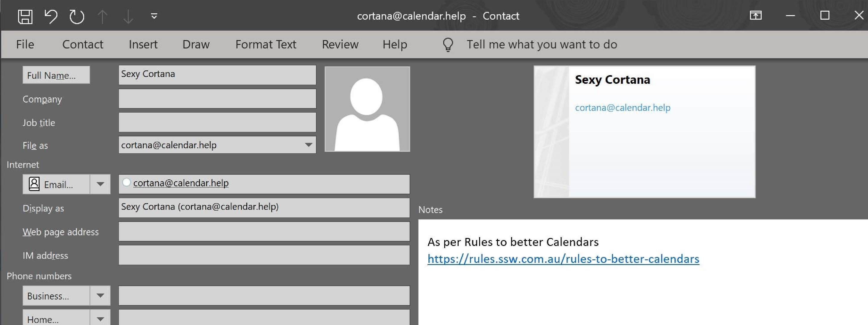Open Customize Quick Access Toolbar dropdown
Viewport: 868px width, 325px height.
[154, 16]
